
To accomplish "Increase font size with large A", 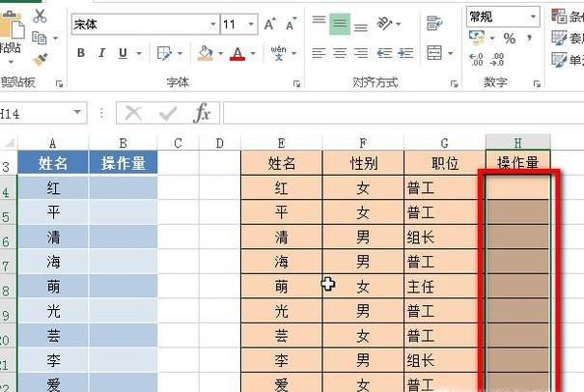I will pyautogui.click(x=269, y=24).
